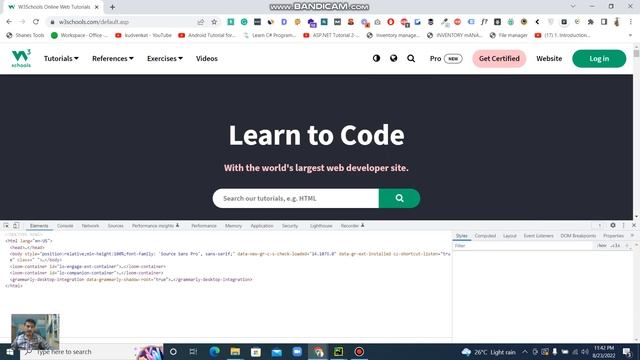Viewport: 640px width, 360px height.
Task: Select the inspect element picker icon
Action: coord(7,225)
